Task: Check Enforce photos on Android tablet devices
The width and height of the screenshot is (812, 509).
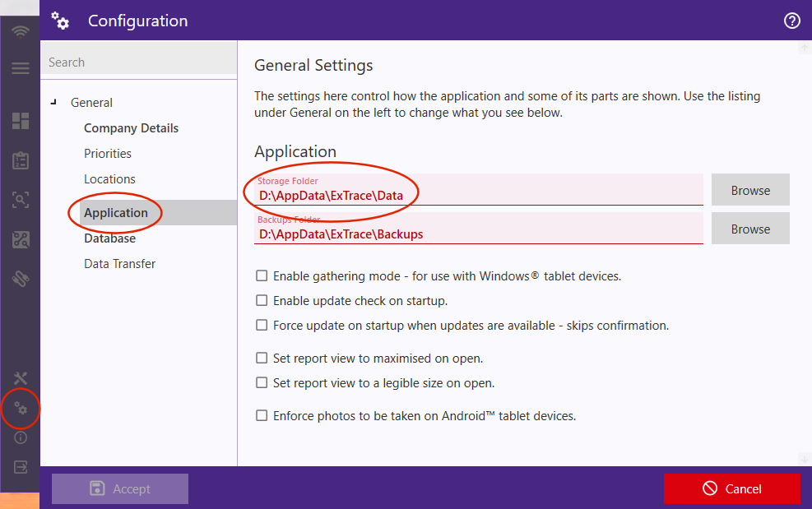Action: [x=262, y=416]
